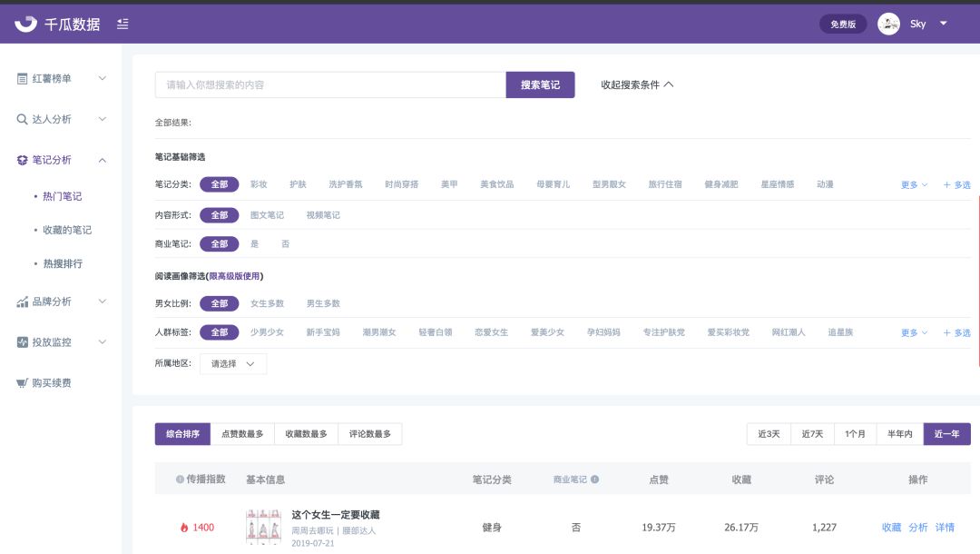Focus the note search input field
Screen dimensions: 980x554
click(330, 84)
